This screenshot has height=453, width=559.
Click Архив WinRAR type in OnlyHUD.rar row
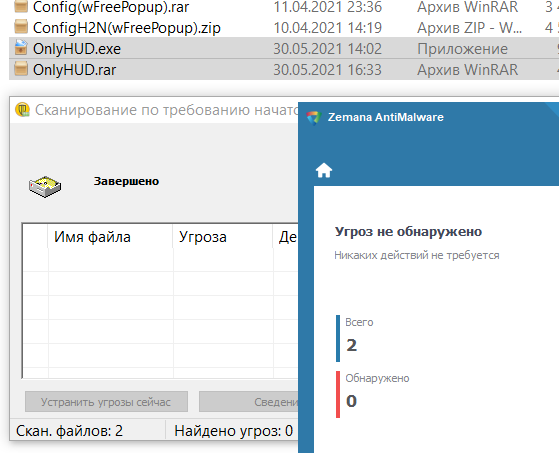click(467, 70)
